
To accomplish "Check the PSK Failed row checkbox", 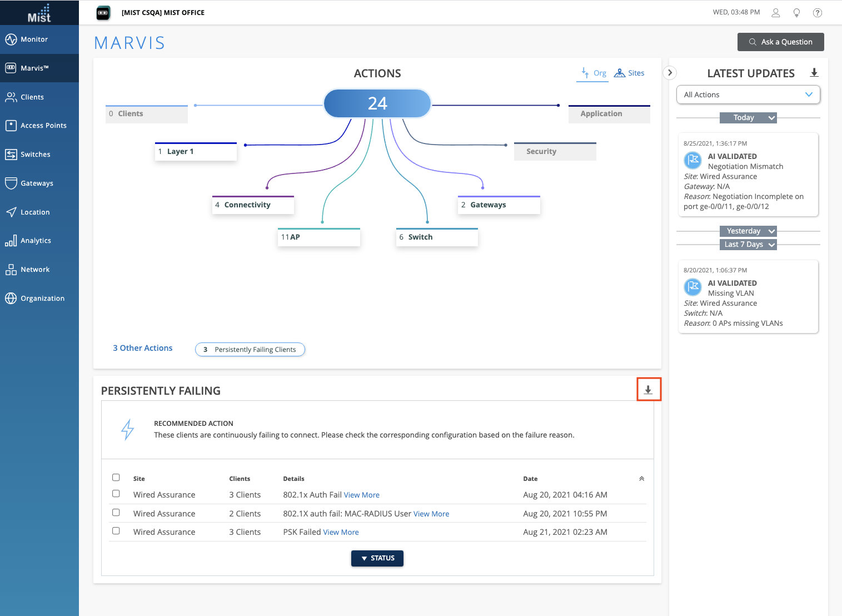I will point(116,531).
